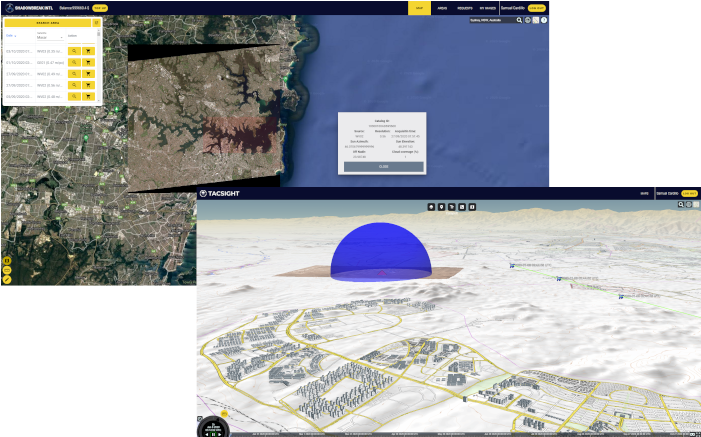This screenshot has height=437, width=701.
Task: Open the Tacsight base layer picker icon
Action: pyautogui.click(x=696, y=204)
